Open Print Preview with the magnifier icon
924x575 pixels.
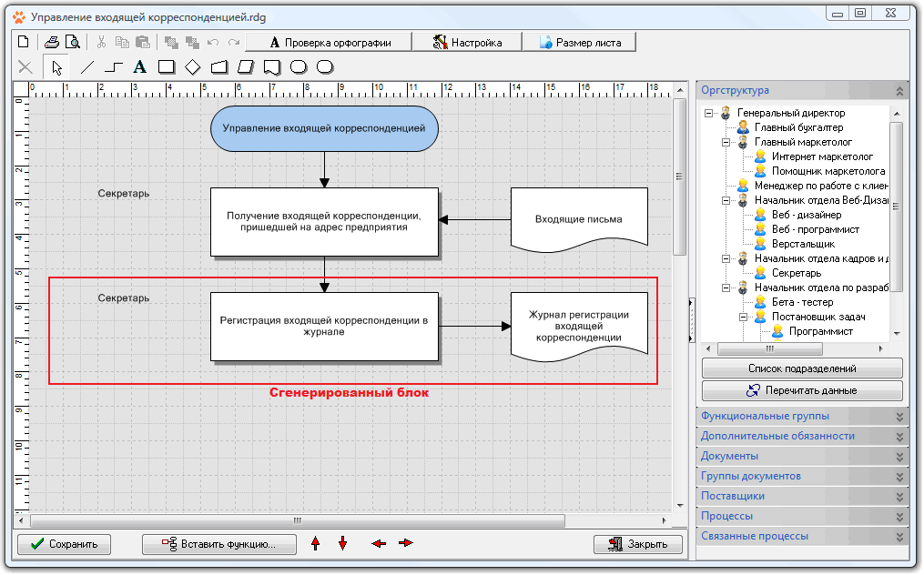point(72,42)
